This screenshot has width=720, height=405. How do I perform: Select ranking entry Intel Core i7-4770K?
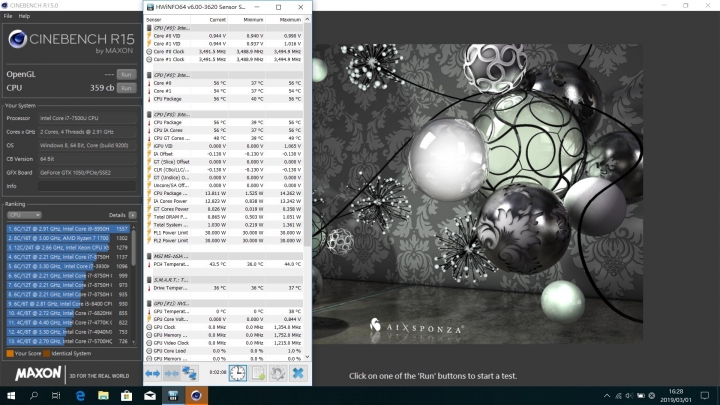point(68,322)
